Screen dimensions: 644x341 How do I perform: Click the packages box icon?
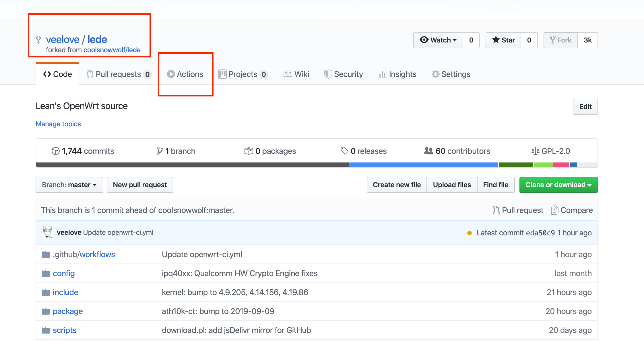[x=249, y=151]
